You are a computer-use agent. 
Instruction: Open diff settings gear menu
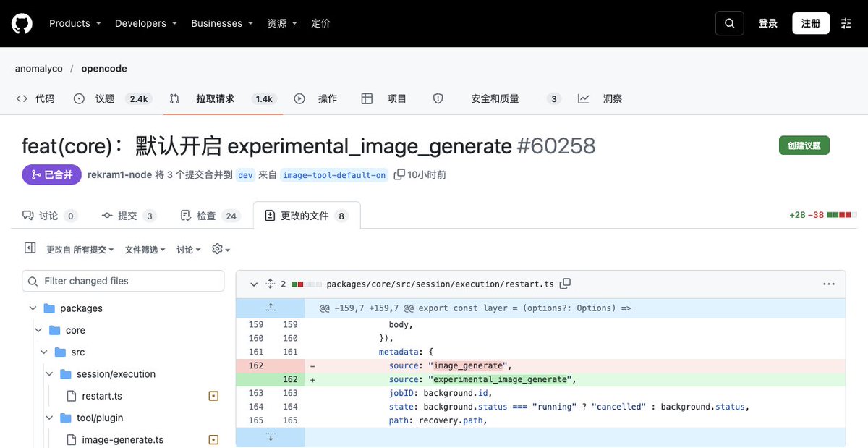pos(221,249)
